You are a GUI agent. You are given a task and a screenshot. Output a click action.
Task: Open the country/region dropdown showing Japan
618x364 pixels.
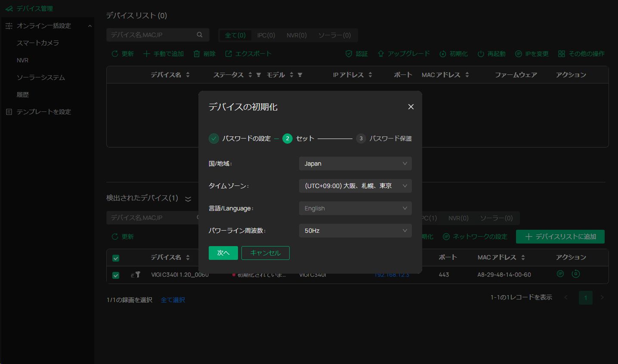[355, 163]
